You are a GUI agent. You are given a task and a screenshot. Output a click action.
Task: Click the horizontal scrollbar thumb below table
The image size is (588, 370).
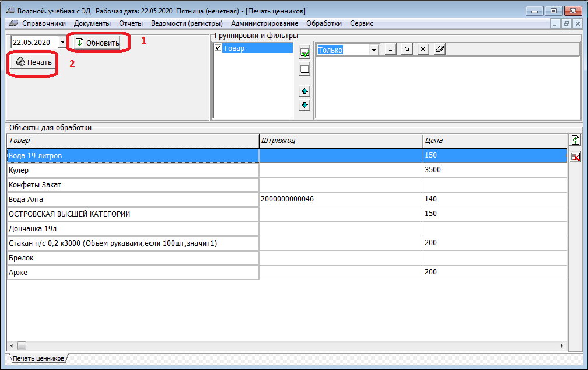pos(22,345)
